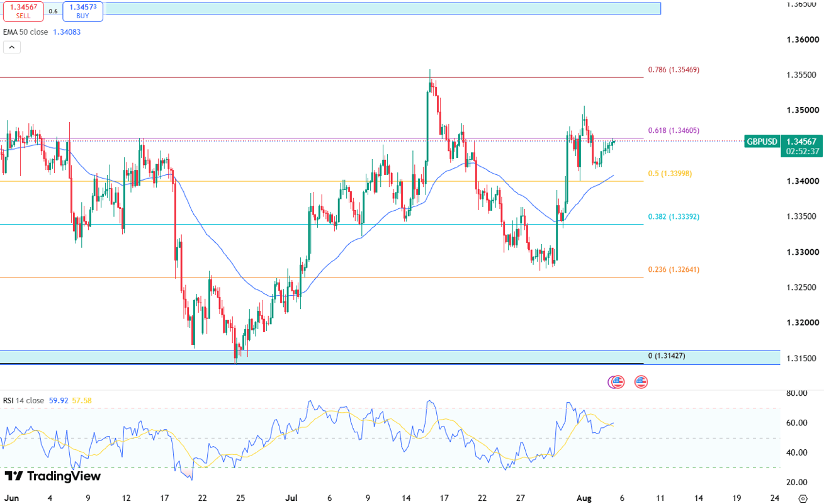Click the 25 date label on the time axis

click(240, 498)
